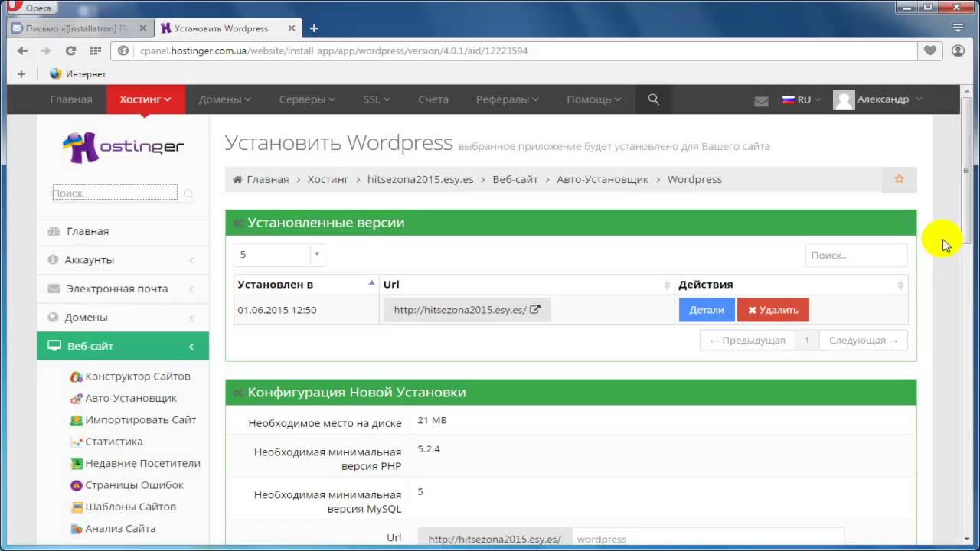980x551 pixels.
Task: Click the Веб-сайт breadcrumb link
Action: tap(515, 179)
